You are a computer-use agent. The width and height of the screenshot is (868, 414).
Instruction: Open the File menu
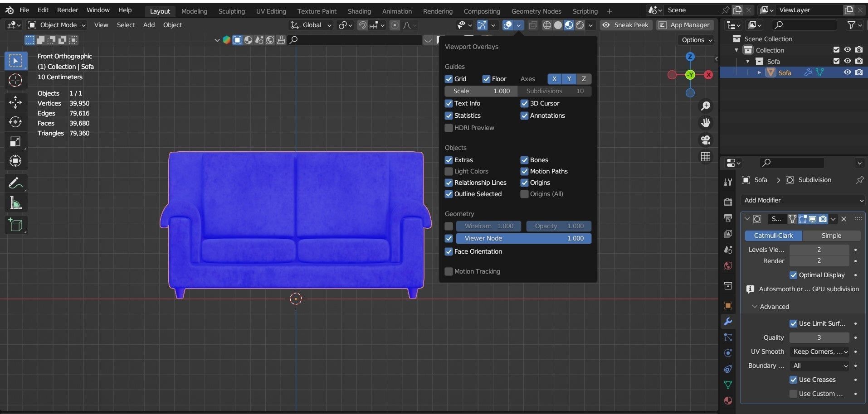pyautogui.click(x=24, y=10)
